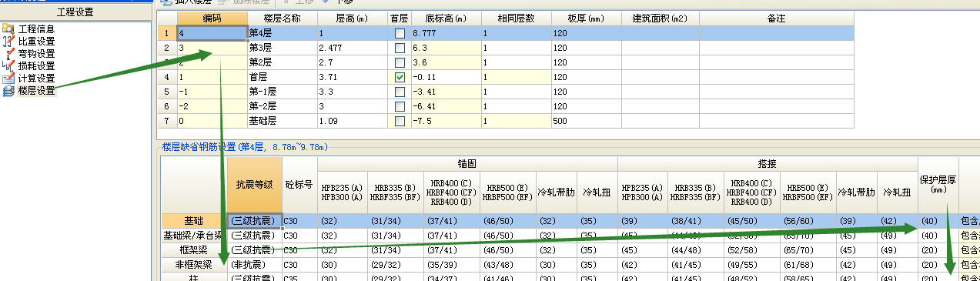
Task: Open 工程信息 settings item
Action: (x=37, y=29)
